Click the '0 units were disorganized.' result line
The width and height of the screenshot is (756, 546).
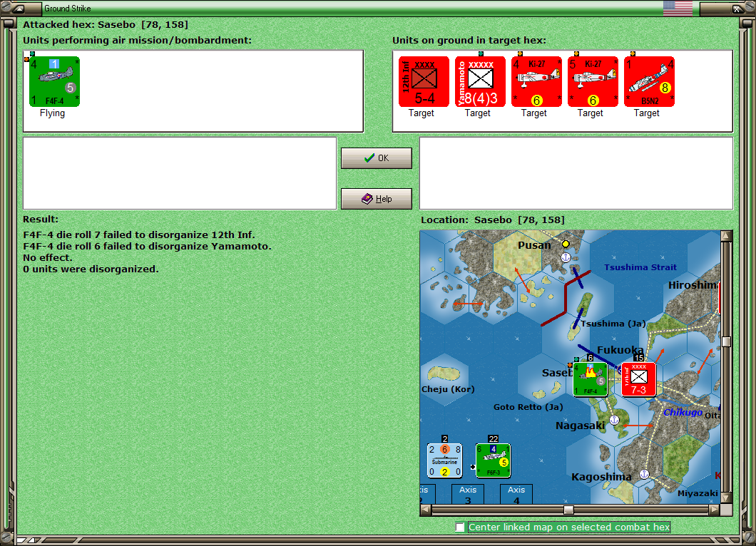pyautogui.click(x=91, y=269)
